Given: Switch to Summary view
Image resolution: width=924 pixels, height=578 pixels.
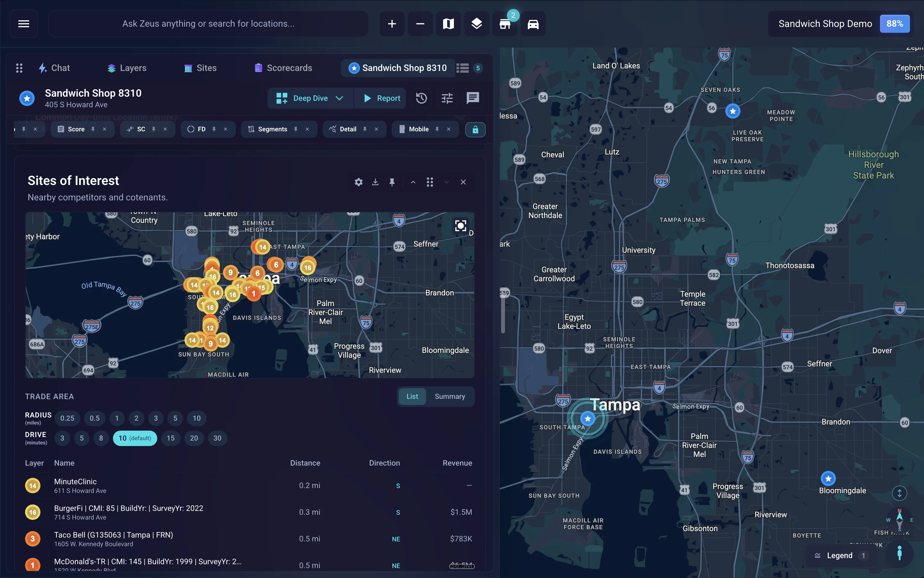Looking at the screenshot, I should click(x=450, y=397).
